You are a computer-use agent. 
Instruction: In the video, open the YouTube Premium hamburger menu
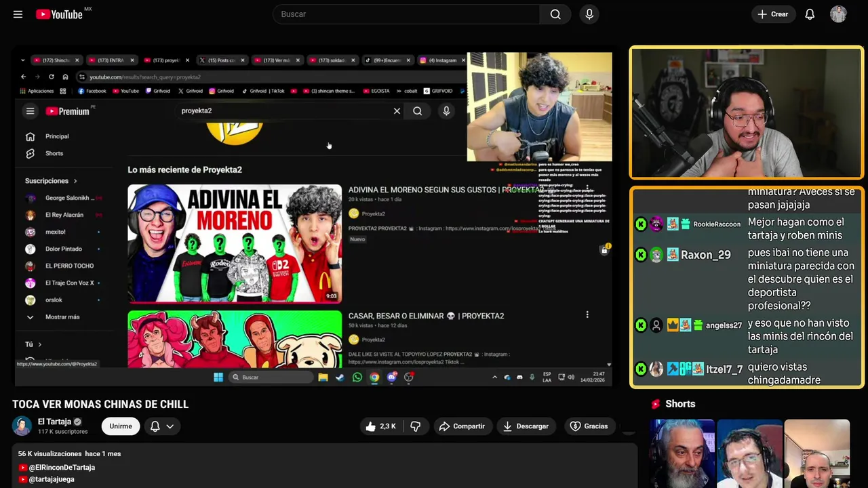(30, 111)
